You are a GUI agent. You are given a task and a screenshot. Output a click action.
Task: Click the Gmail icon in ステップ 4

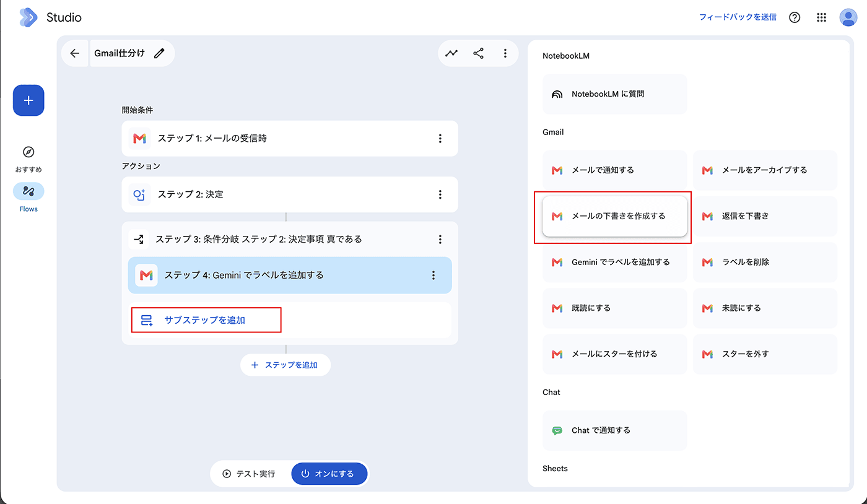(x=146, y=275)
